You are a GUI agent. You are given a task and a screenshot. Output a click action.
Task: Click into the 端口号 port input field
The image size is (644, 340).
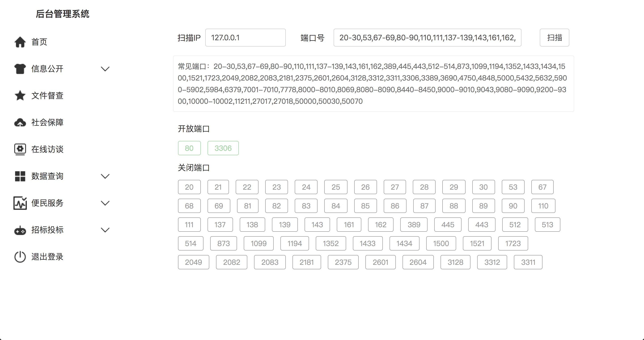tap(427, 38)
